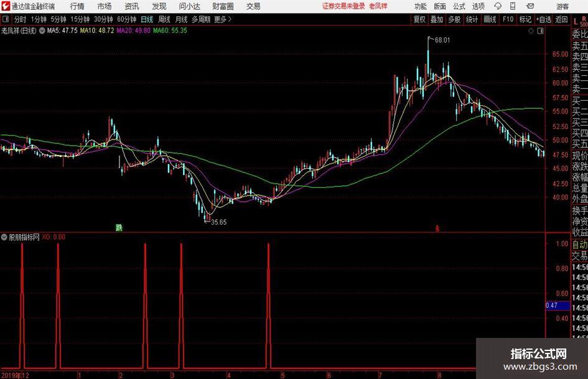
Task: Open the 交易 menu
Action: (253, 6)
